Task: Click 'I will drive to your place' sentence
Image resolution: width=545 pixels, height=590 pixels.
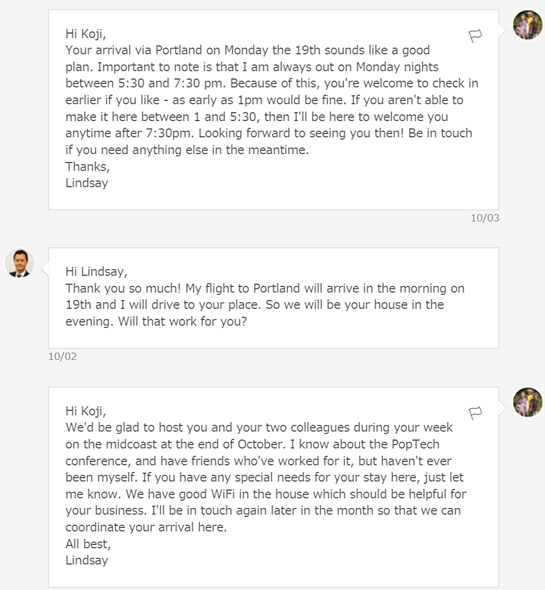Action: (190, 305)
